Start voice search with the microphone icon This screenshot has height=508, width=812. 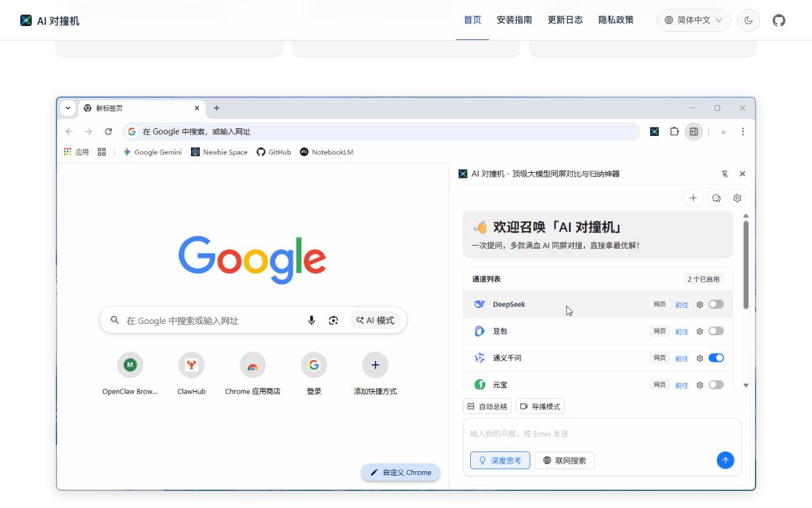[x=311, y=321]
